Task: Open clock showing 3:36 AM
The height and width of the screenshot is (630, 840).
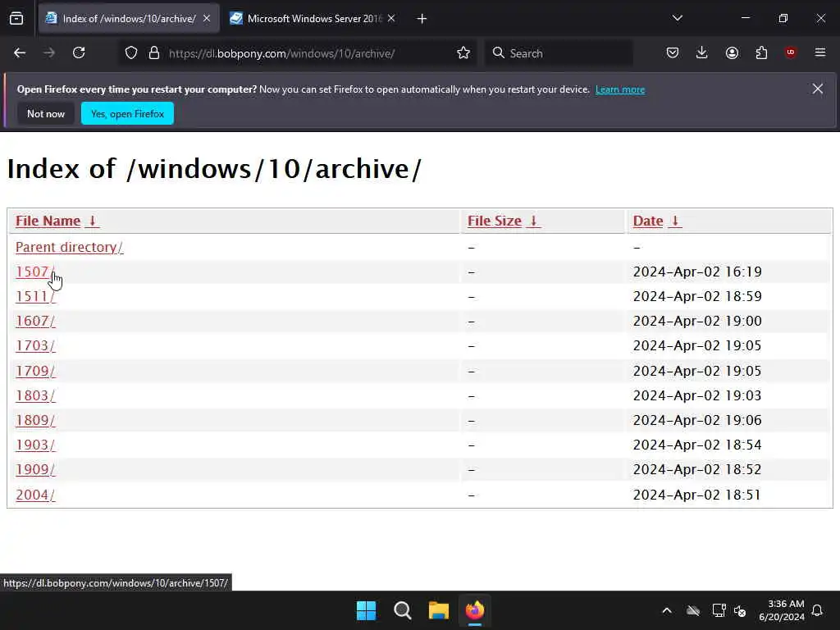Action: (782, 610)
